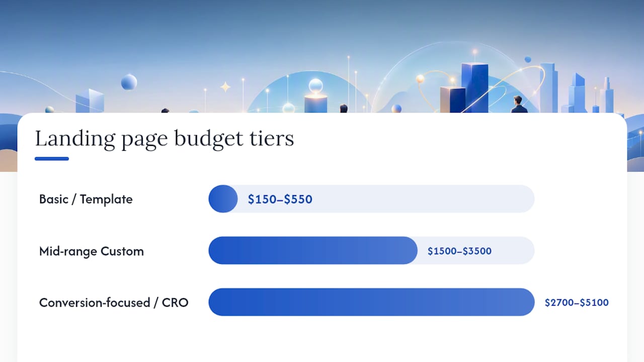
Task: Select the "Mid-range Custom" label
Action: click(92, 251)
